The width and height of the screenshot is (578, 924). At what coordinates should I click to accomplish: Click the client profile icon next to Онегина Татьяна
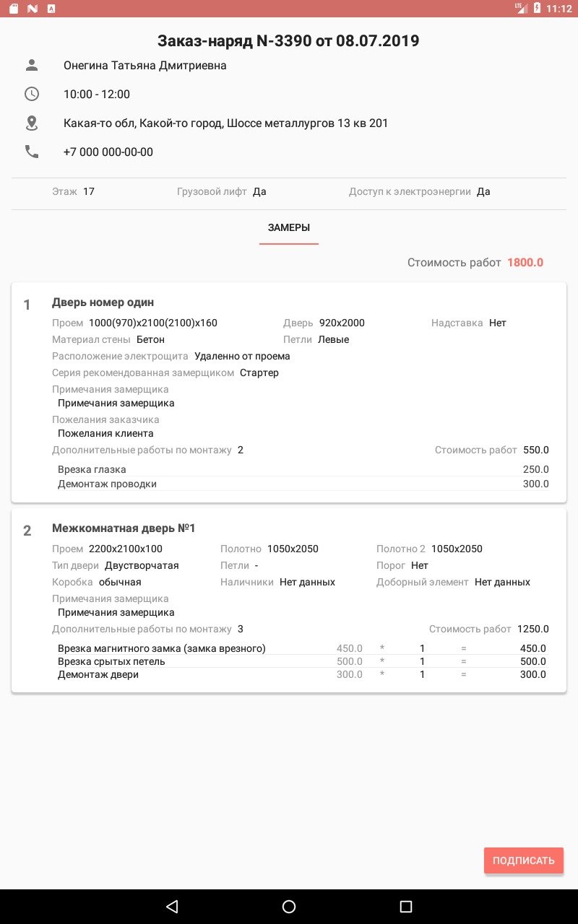[x=32, y=65]
